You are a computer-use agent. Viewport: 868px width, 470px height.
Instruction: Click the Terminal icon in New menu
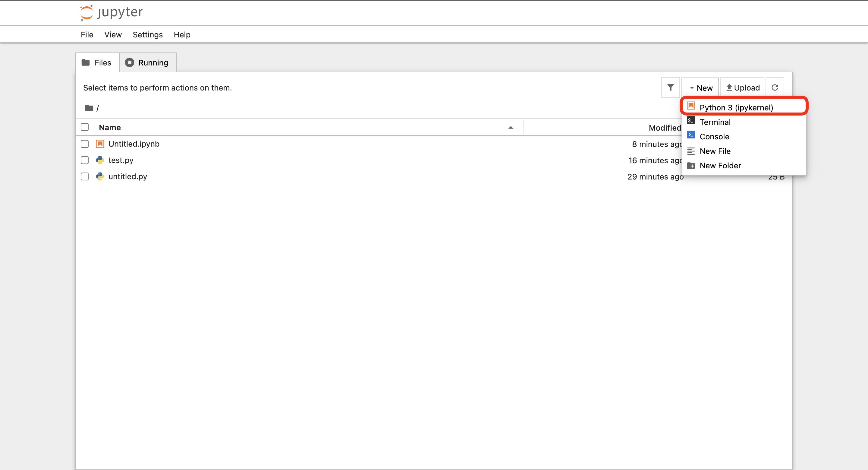tap(691, 121)
